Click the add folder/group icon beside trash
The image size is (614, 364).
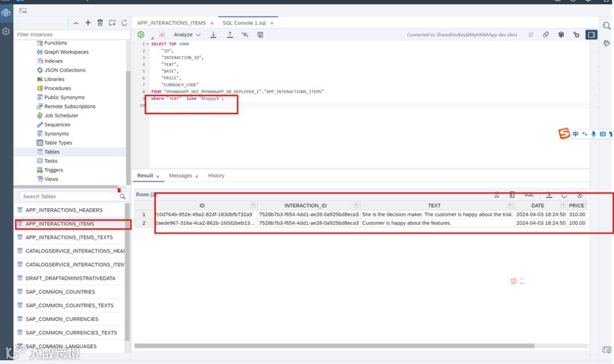point(113,23)
